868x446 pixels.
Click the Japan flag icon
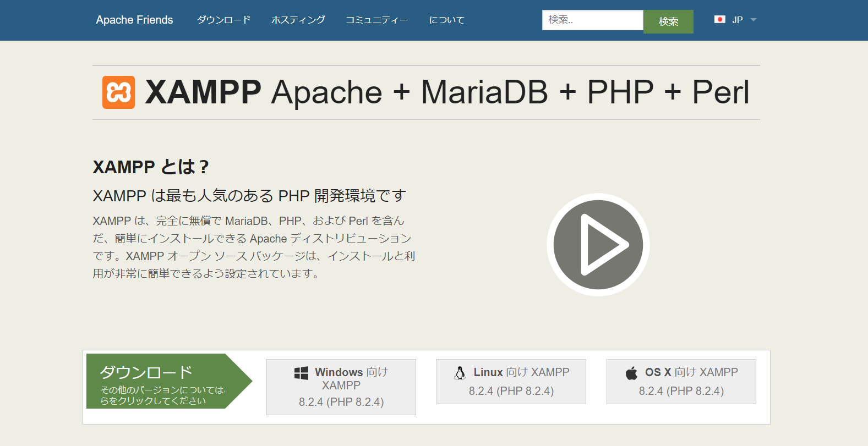pyautogui.click(x=719, y=19)
